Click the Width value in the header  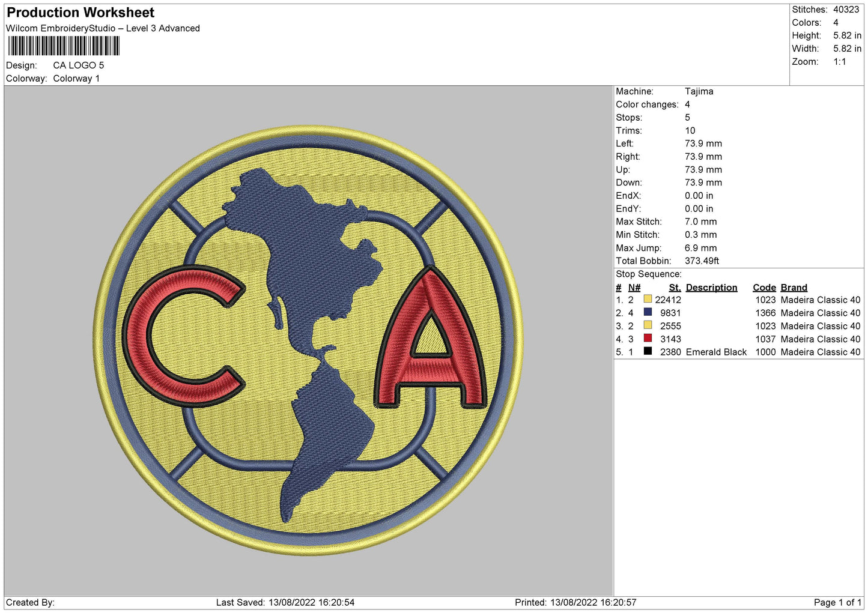point(847,49)
